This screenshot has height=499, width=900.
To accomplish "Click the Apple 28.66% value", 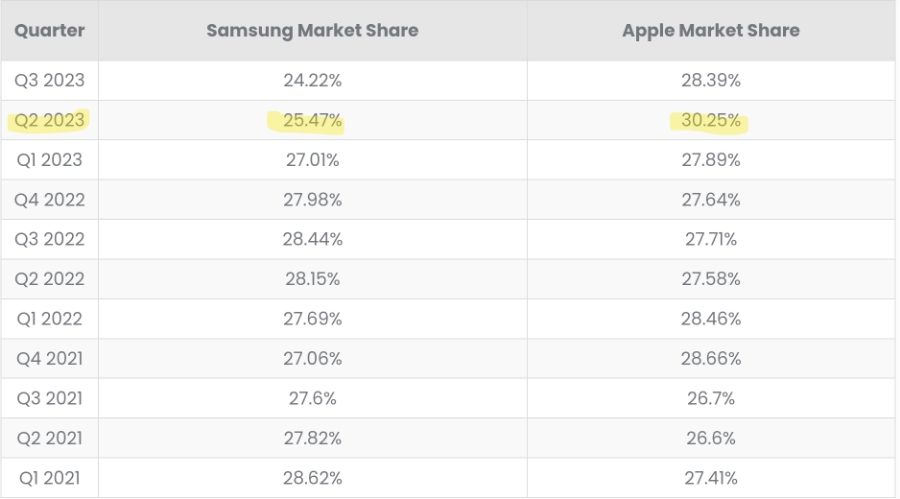I will click(710, 359).
